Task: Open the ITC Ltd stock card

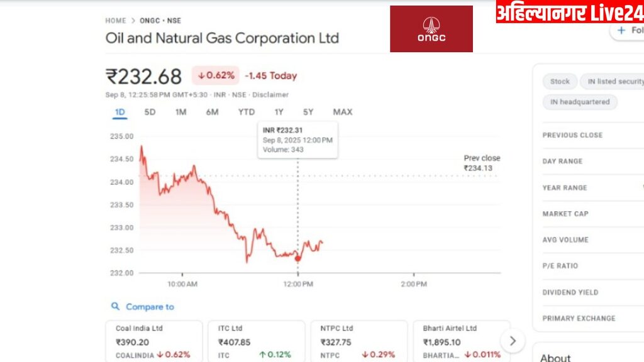Action: pos(257,341)
